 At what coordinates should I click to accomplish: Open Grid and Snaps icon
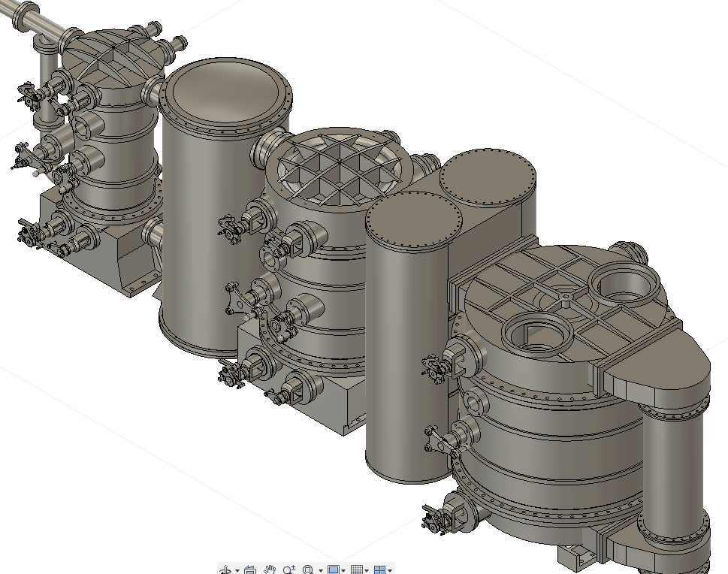(x=357, y=569)
